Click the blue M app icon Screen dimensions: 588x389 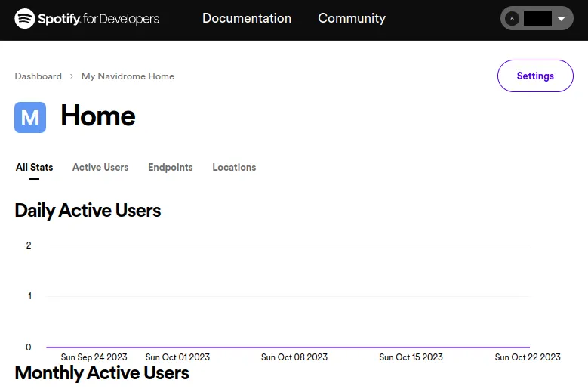pyautogui.click(x=30, y=117)
